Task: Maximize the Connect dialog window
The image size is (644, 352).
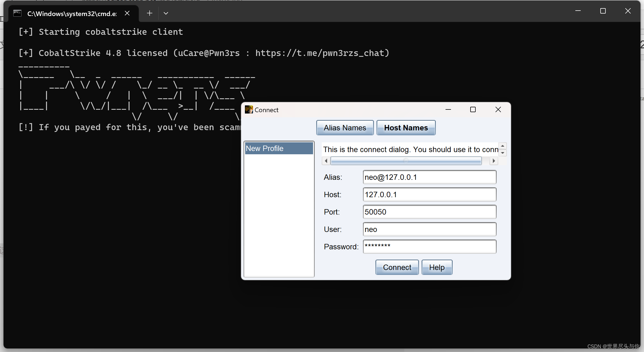Action: point(472,109)
